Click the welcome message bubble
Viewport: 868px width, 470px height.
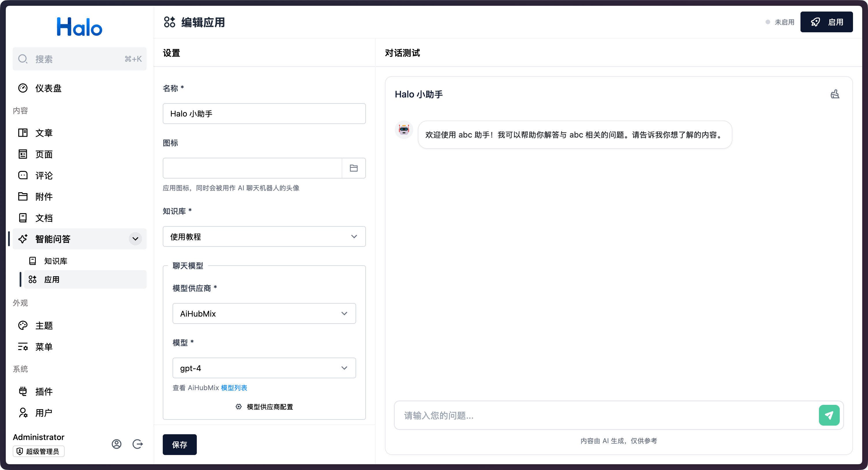pos(575,135)
